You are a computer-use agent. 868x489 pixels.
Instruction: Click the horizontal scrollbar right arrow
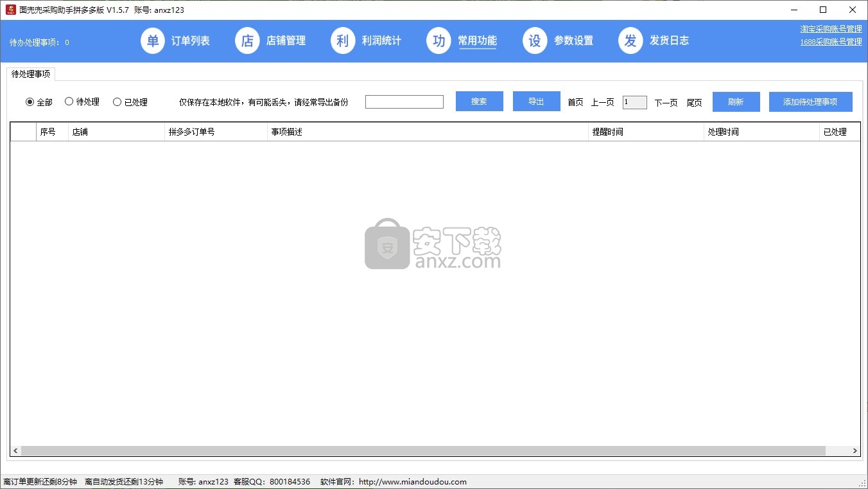855,451
